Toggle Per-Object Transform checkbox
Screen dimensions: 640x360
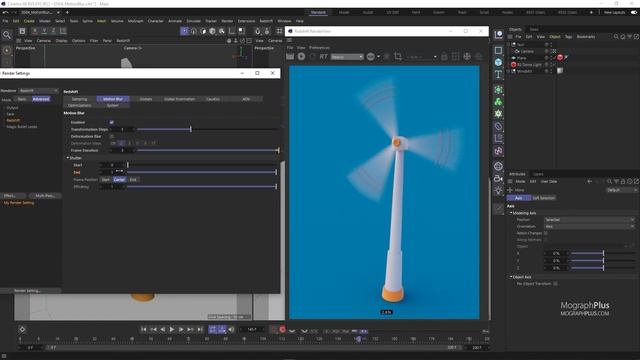coord(556,284)
